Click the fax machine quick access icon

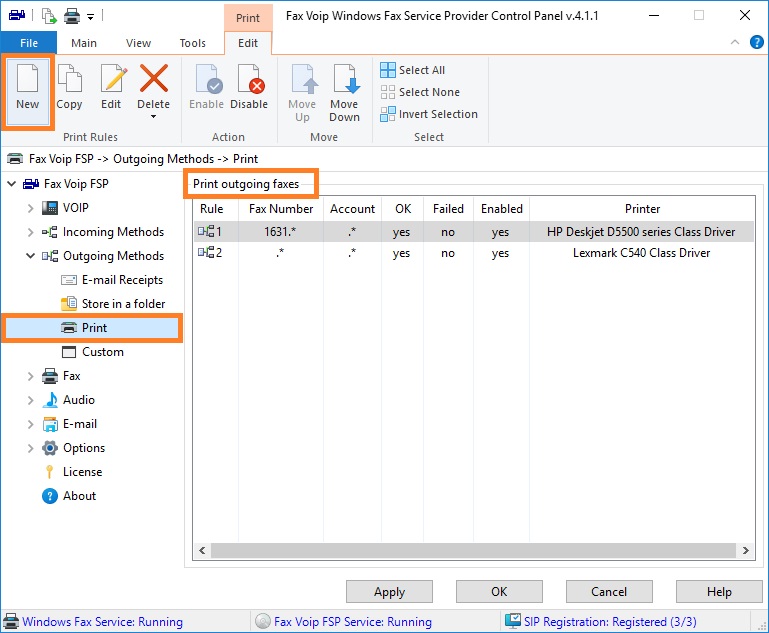17,15
